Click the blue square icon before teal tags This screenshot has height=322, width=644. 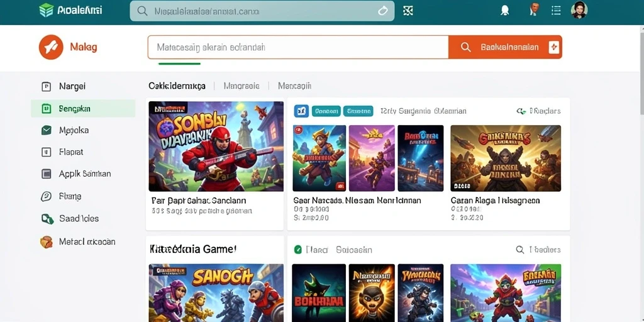pyautogui.click(x=301, y=111)
